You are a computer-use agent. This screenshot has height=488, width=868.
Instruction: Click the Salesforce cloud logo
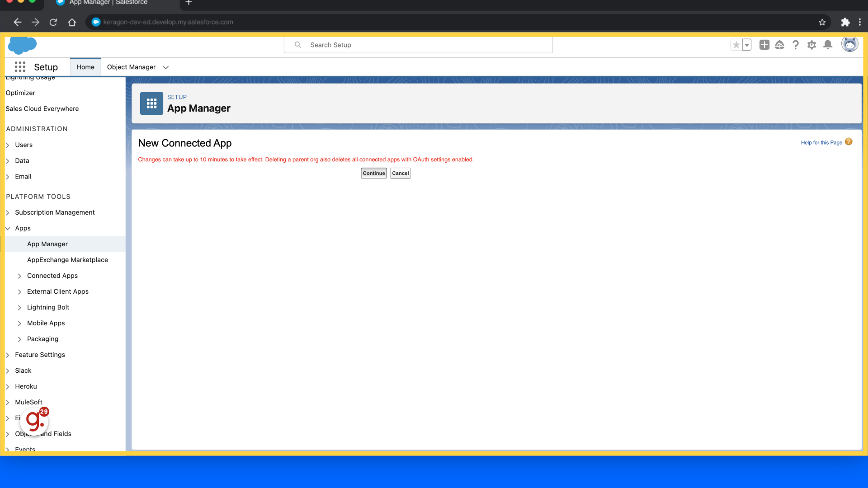tap(22, 45)
